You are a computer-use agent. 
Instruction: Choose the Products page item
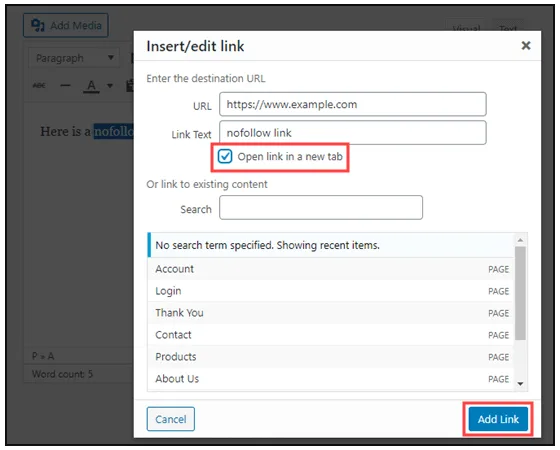(x=331, y=357)
